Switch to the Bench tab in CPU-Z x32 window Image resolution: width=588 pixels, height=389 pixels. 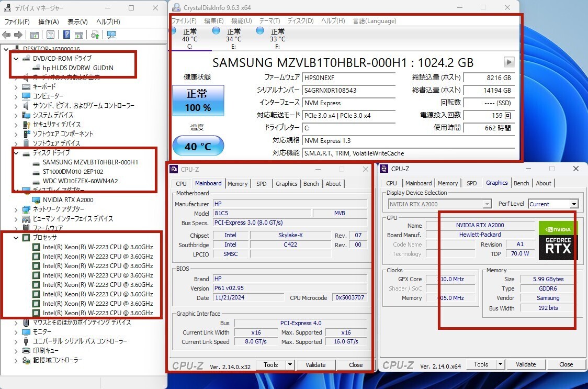pos(311,184)
